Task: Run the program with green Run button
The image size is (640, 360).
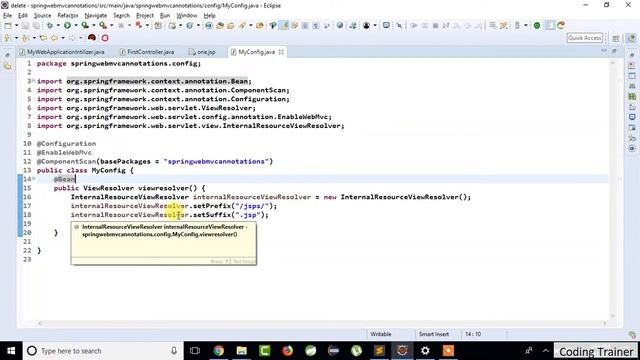Action: 67,25
